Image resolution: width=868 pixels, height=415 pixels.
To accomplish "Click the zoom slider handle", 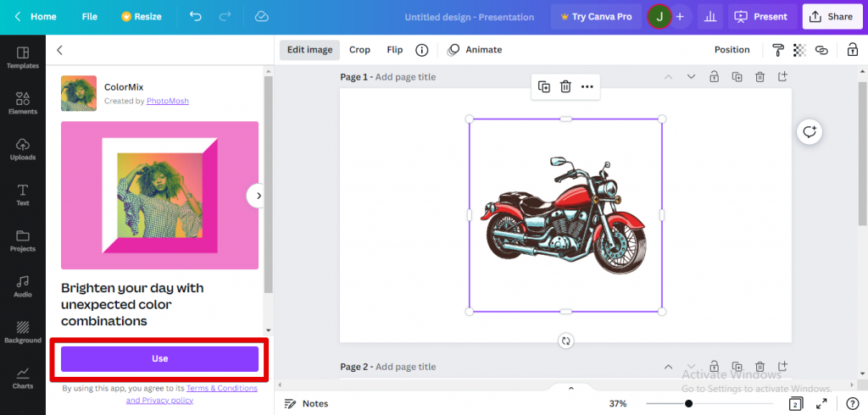I will point(688,404).
